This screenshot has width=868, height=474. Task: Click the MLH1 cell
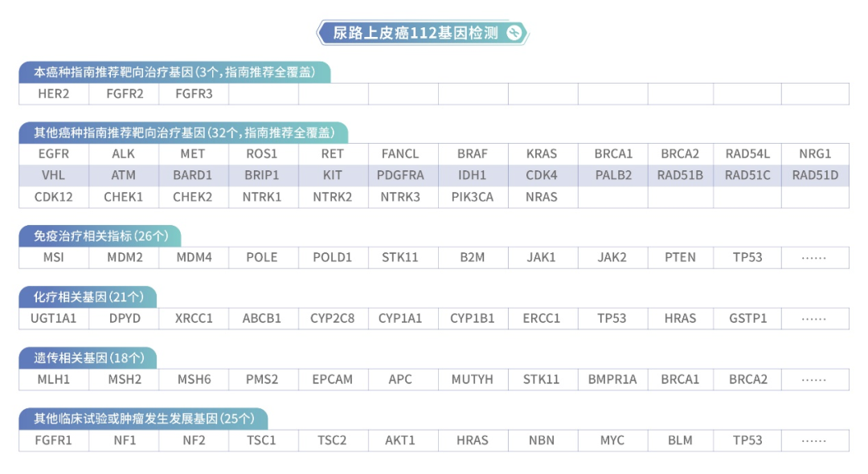tap(54, 379)
